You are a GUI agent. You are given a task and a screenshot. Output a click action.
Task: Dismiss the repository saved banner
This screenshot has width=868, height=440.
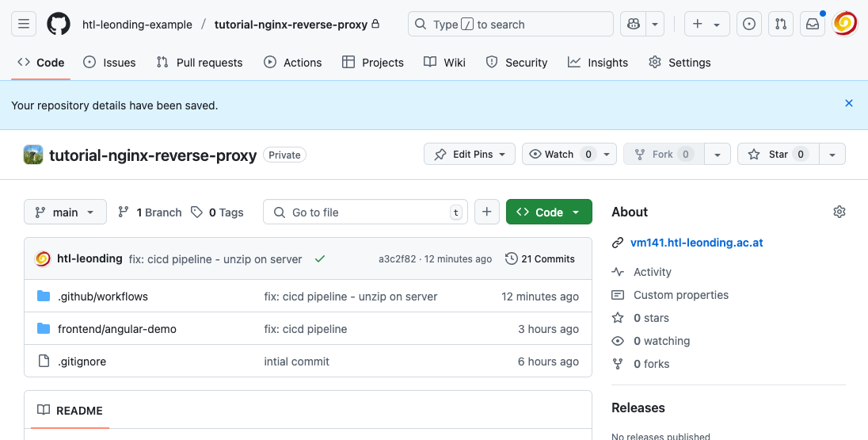[849, 103]
